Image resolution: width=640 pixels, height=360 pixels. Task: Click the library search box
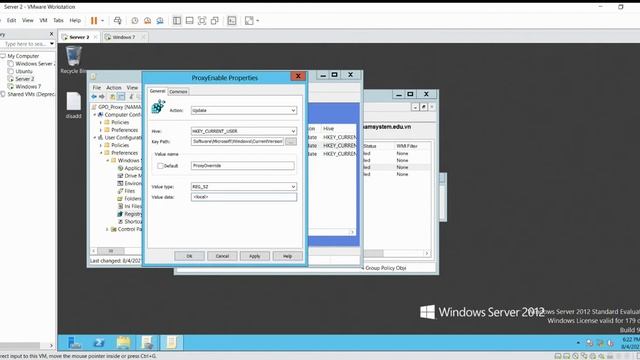(24, 44)
